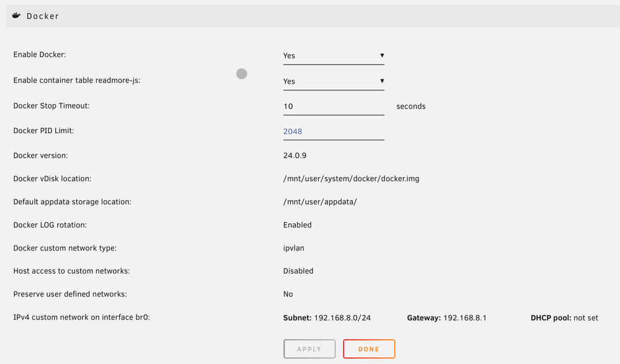Click the preserve networks value 'No'
Viewport: 620px width, 364px height.
(x=288, y=294)
